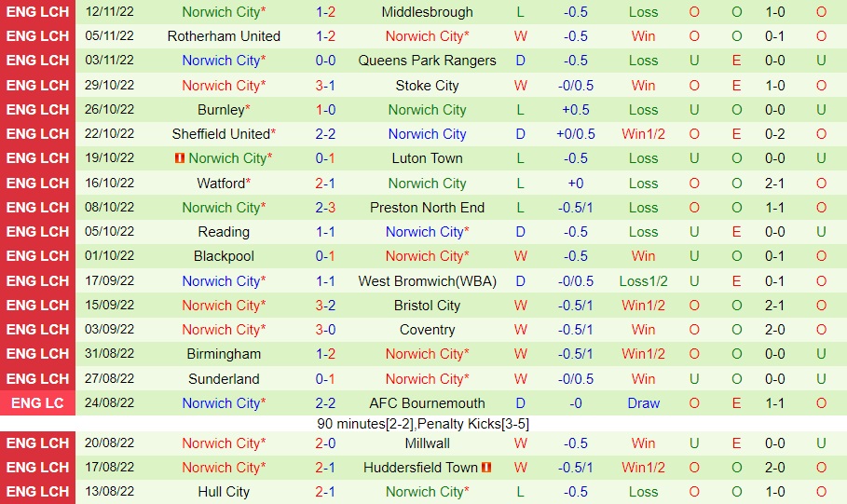Image resolution: width=847 pixels, height=504 pixels.
Task: Select the Watford team link
Action: coord(221,184)
